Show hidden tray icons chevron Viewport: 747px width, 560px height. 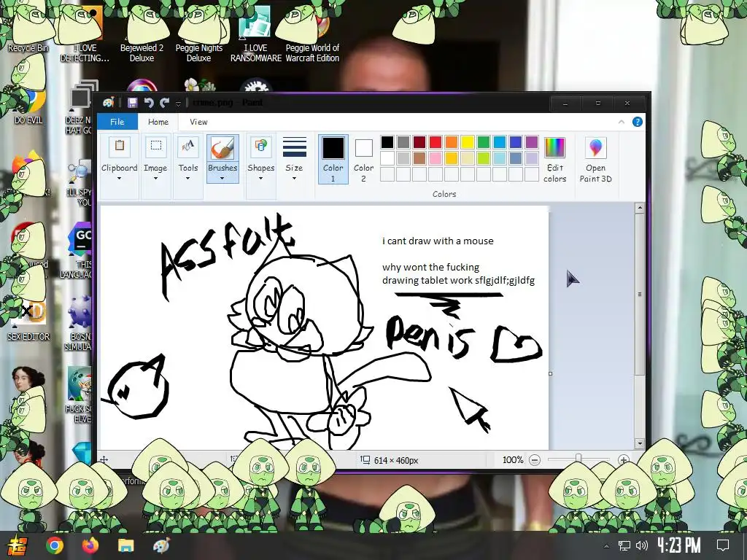click(606, 546)
